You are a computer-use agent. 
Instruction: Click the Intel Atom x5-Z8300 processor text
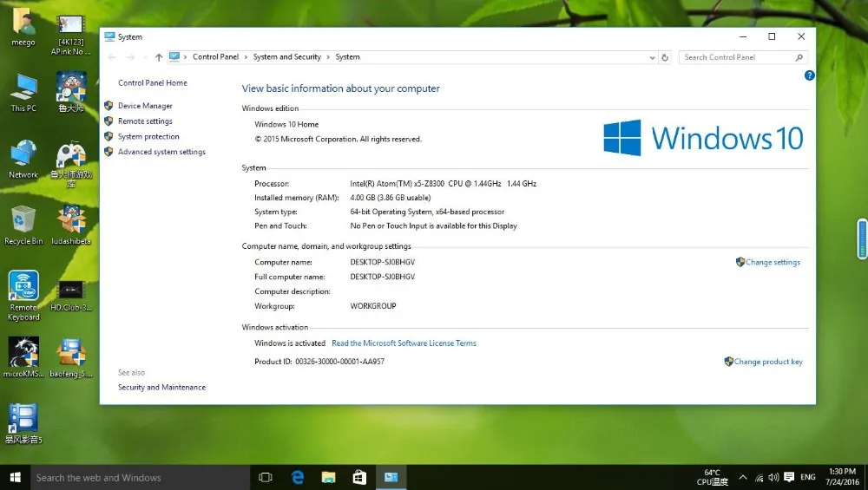[443, 183]
